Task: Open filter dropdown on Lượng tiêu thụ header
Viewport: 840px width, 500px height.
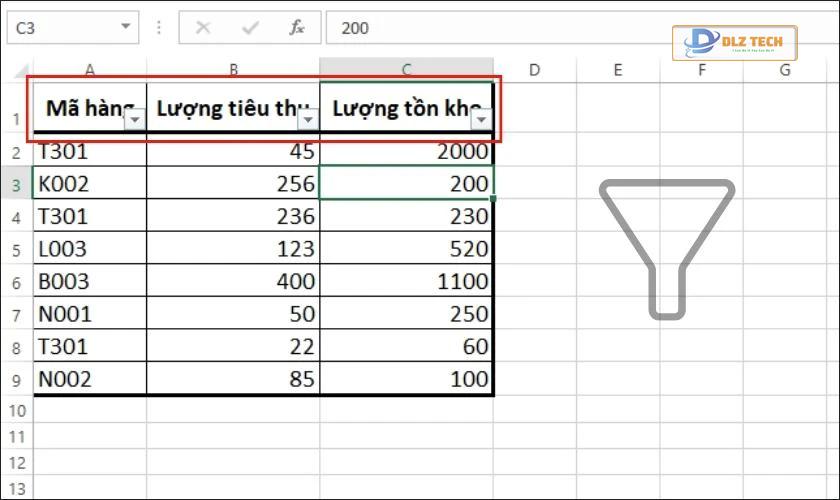Action: click(308, 120)
